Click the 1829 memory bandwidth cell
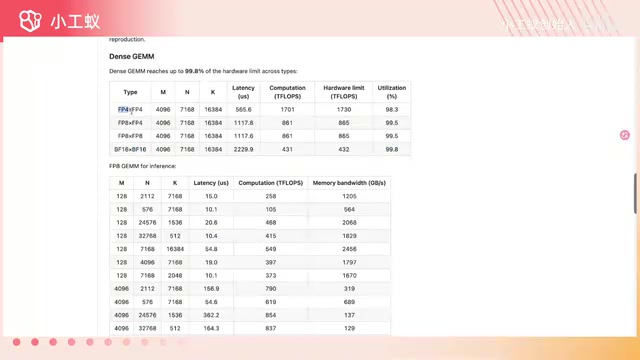The image size is (640, 360). pyautogui.click(x=349, y=236)
